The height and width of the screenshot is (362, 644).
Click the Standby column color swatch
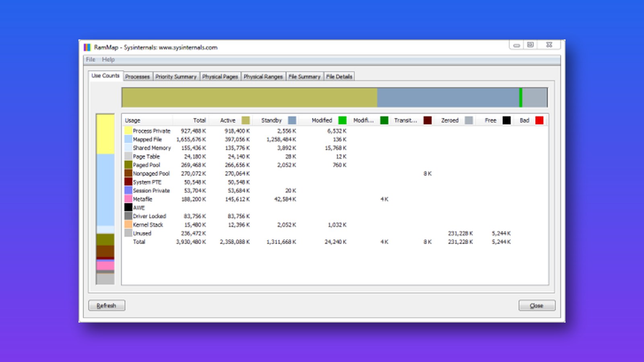click(292, 120)
